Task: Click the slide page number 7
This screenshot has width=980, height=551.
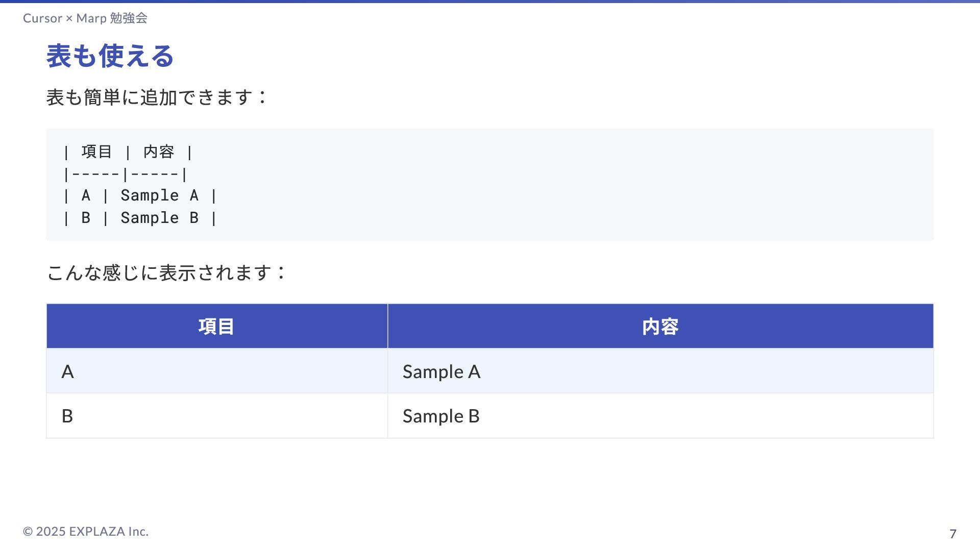Action: pyautogui.click(x=952, y=534)
